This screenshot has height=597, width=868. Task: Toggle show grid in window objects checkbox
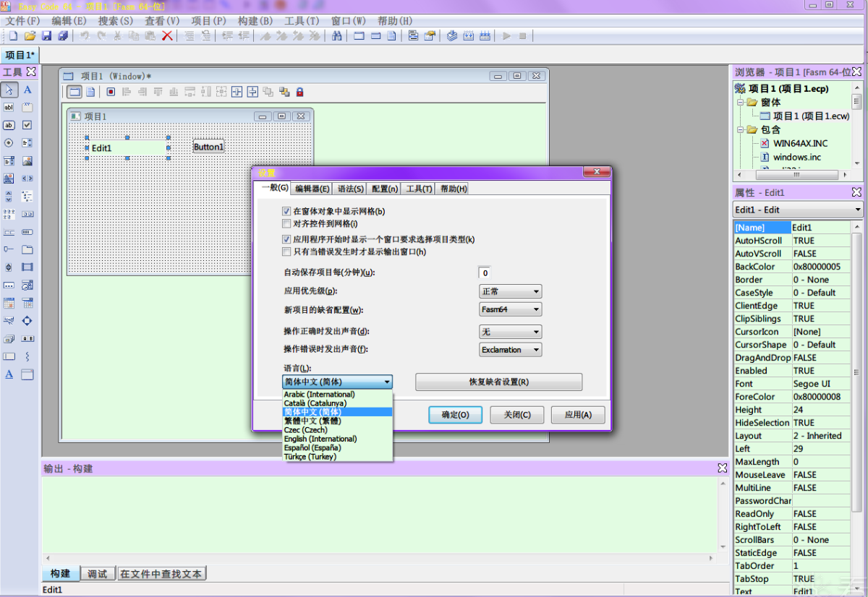pos(286,212)
